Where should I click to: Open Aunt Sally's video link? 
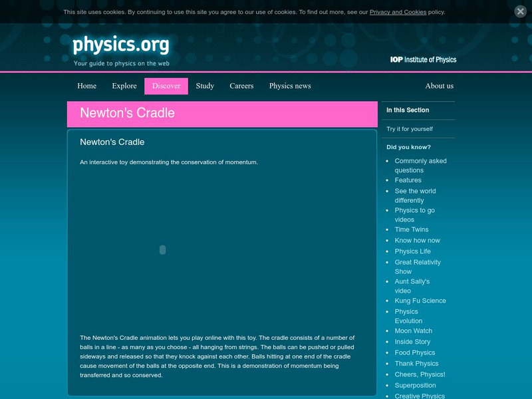[412, 286]
